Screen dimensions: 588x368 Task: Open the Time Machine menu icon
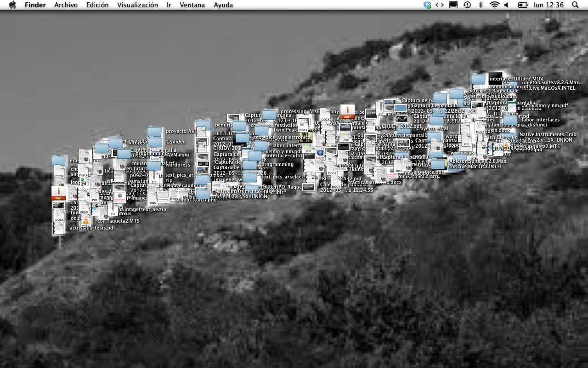(467, 5)
